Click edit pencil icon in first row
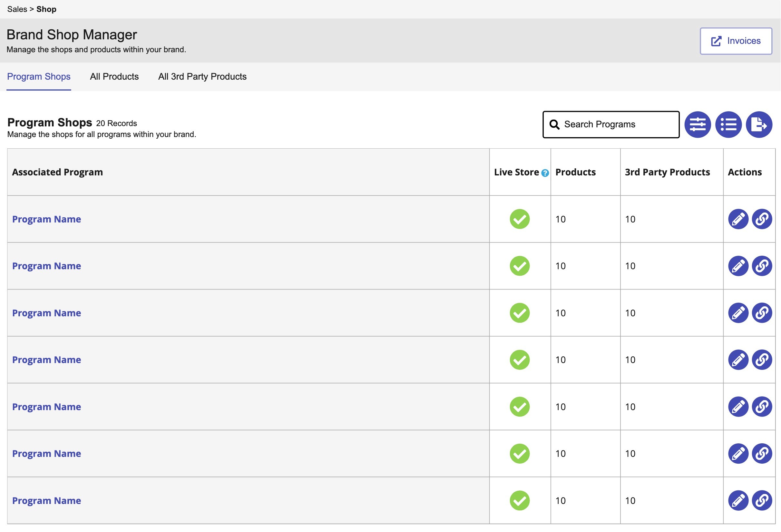Image resolution: width=781 pixels, height=532 pixels. pyautogui.click(x=738, y=219)
